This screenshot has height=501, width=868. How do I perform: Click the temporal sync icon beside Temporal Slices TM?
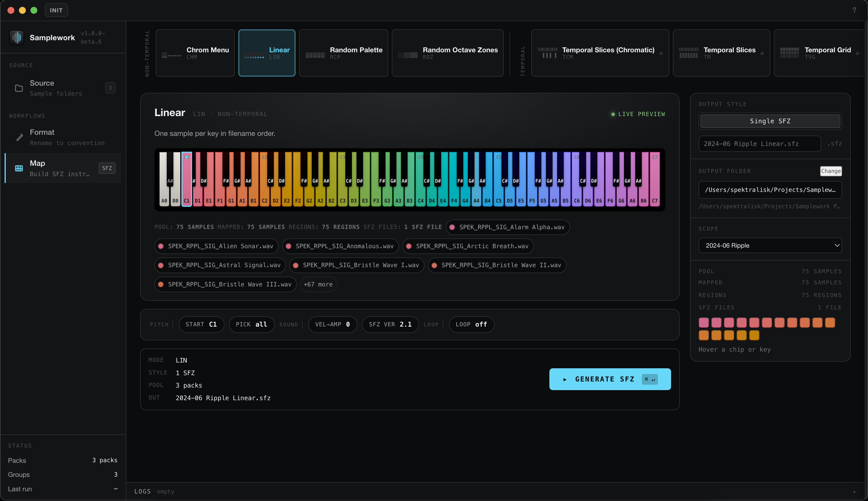point(762,53)
